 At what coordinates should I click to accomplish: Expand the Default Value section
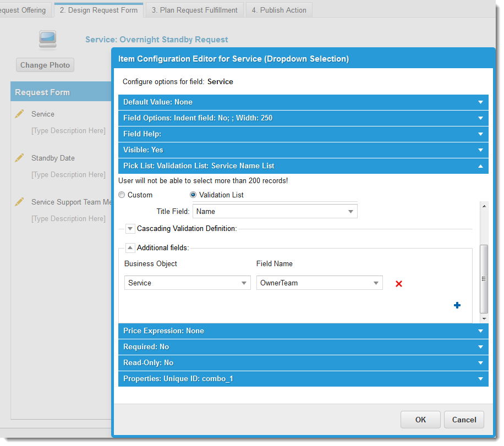[x=480, y=102]
